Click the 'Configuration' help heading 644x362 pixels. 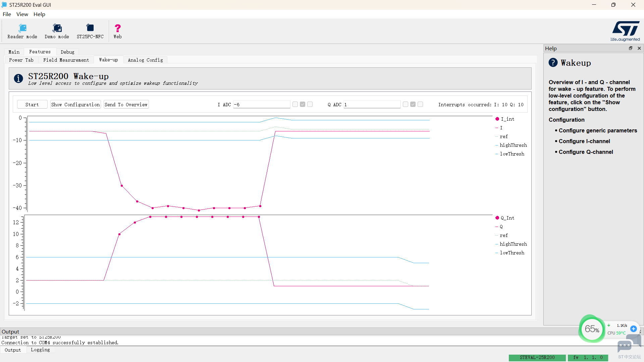coord(567,120)
